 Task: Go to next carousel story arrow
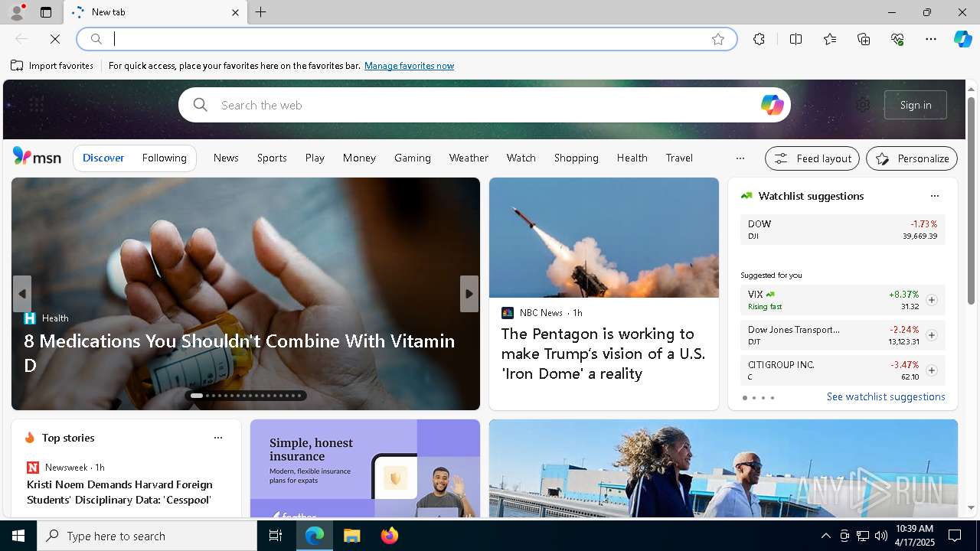[469, 294]
